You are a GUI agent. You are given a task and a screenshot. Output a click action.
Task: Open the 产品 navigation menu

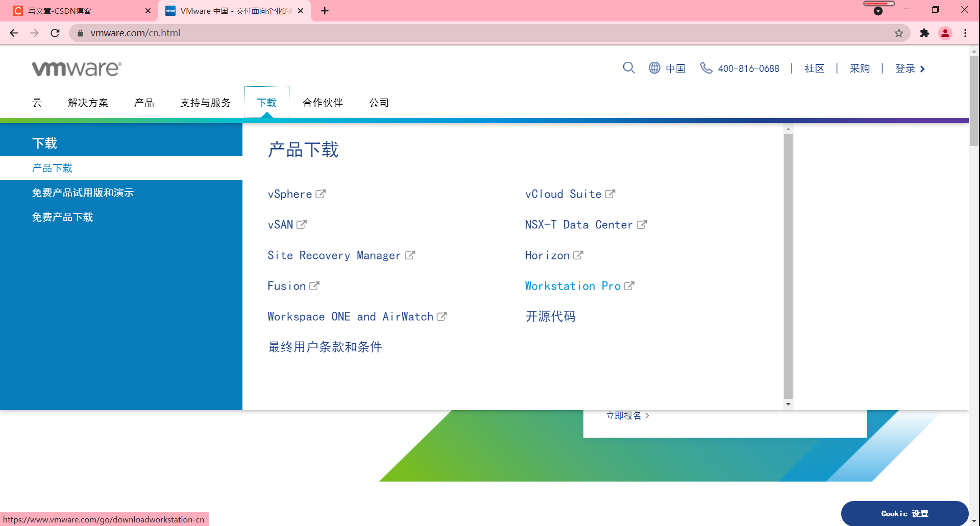point(144,103)
